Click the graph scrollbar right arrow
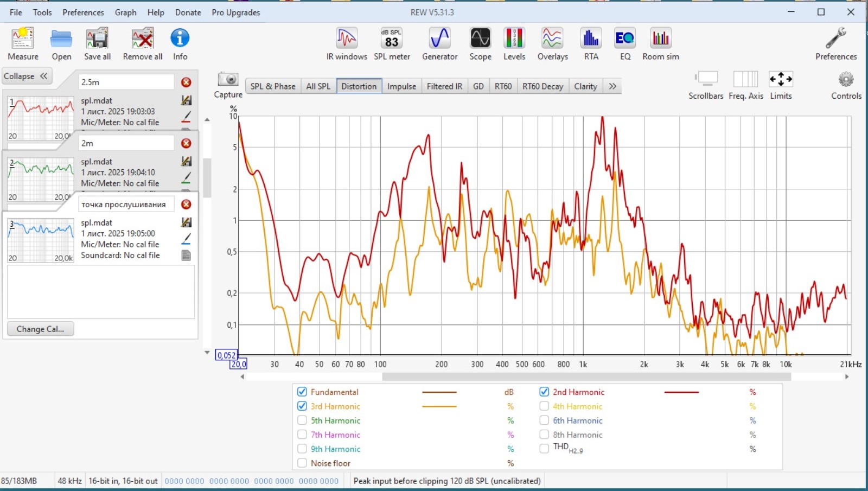The width and height of the screenshot is (868, 491). (x=847, y=377)
